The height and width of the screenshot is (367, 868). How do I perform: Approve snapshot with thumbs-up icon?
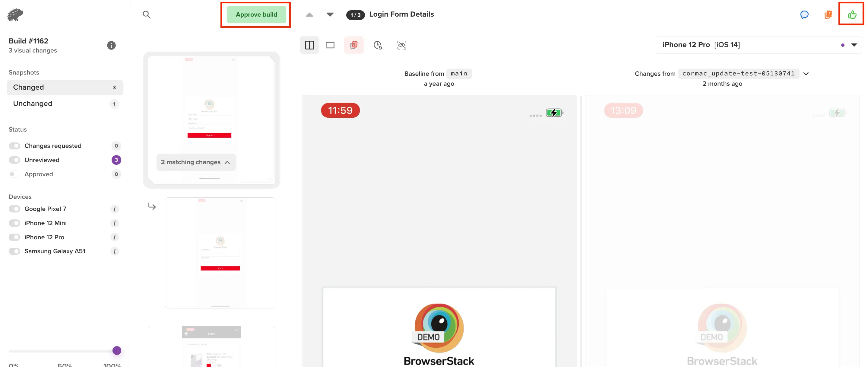pos(852,14)
